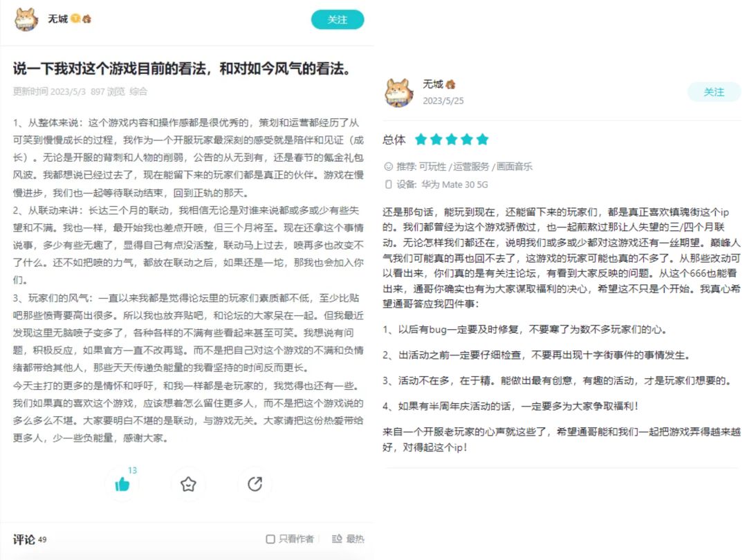Click the like count number 13
747x560 pixels.
pos(132,471)
